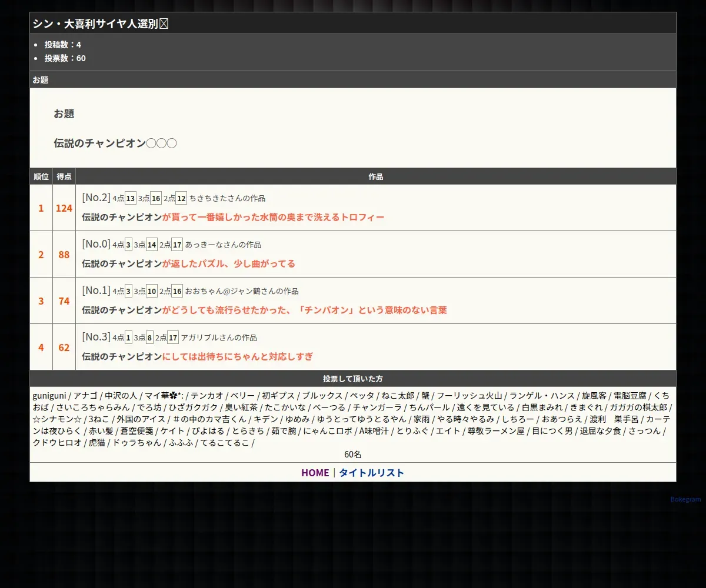Click author text アガリブルさんの作品

219,338
